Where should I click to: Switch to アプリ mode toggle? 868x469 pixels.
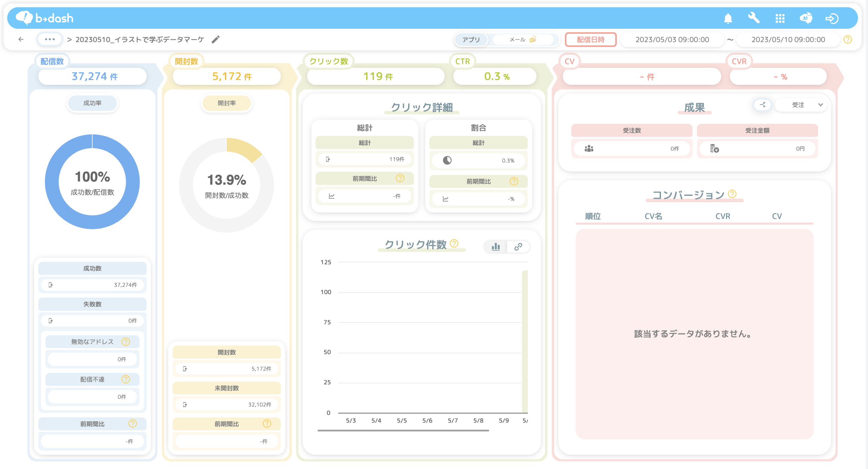click(471, 40)
